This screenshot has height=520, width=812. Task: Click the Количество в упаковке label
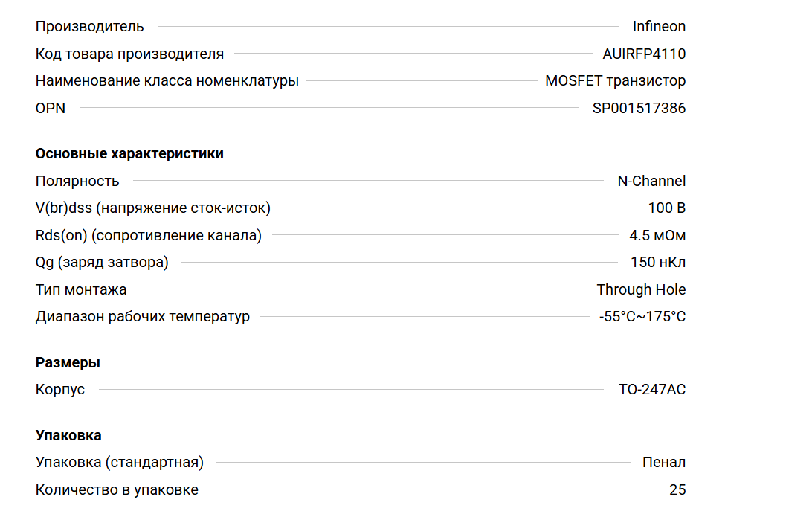(x=117, y=490)
